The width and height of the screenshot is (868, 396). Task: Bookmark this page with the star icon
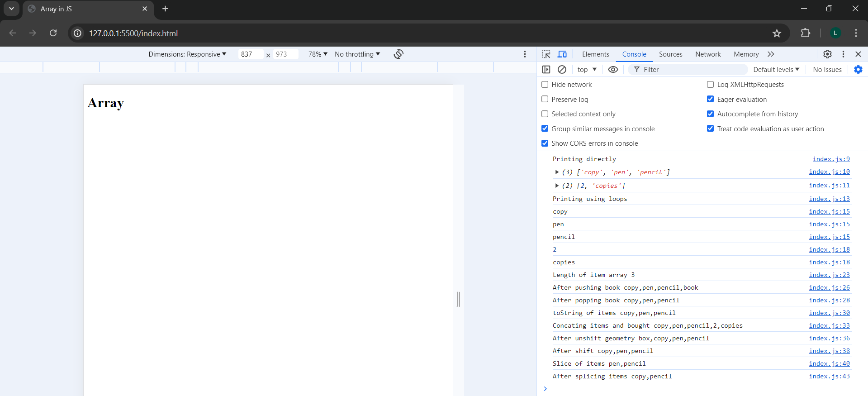(x=777, y=33)
